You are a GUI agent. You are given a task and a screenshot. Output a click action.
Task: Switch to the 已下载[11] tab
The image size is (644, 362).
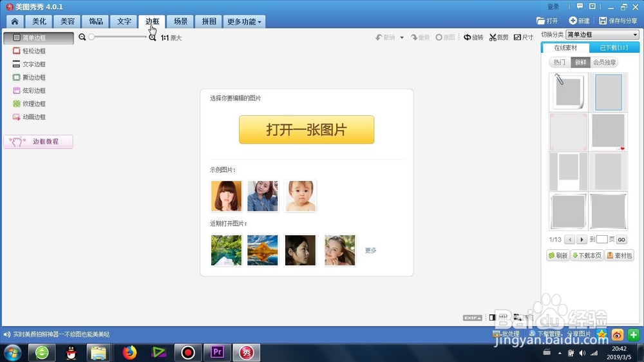click(614, 48)
